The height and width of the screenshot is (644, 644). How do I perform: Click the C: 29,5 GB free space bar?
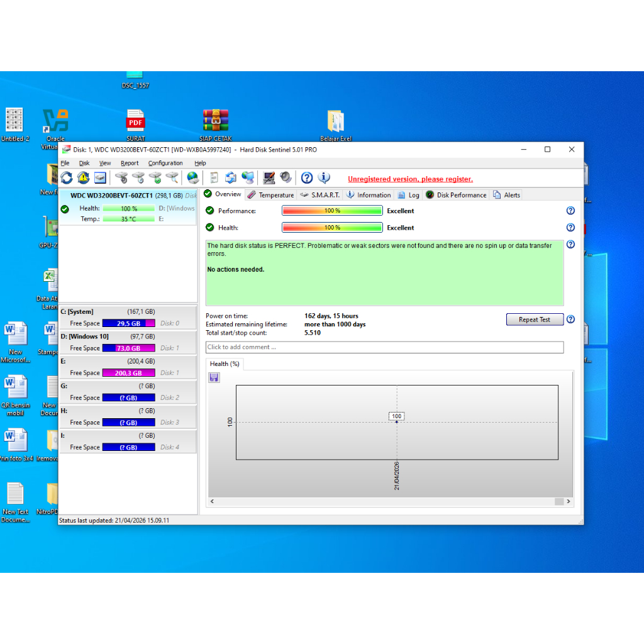click(x=128, y=323)
